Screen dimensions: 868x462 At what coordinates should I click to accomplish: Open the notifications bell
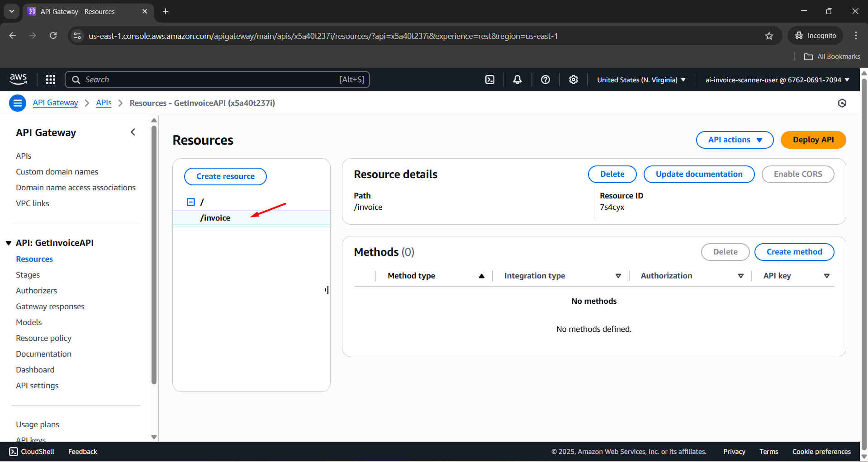(517, 80)
